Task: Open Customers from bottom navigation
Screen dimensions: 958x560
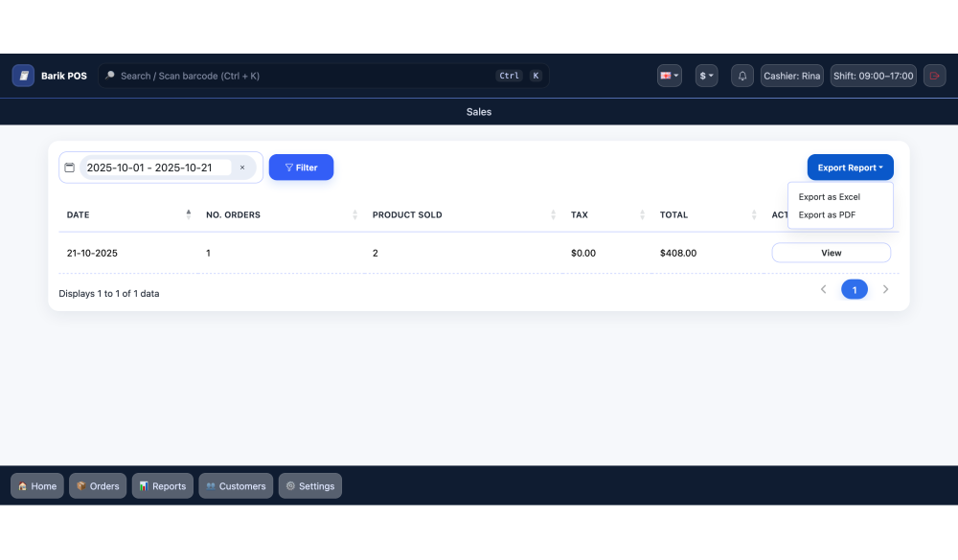Action: click(x=236, y=486)
